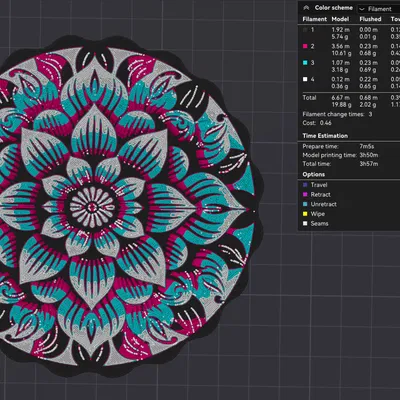Viewport: 400px width, 400px height.
Task: Select filament 3 cyan color swatch
Action: click(305, 63)
